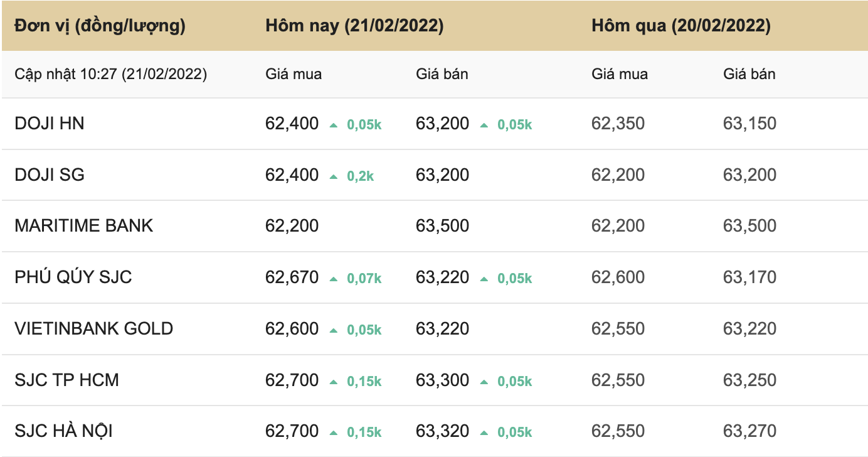Click the up arrow beside PHÚ QUÝ SJC buy price

(334, 279)
